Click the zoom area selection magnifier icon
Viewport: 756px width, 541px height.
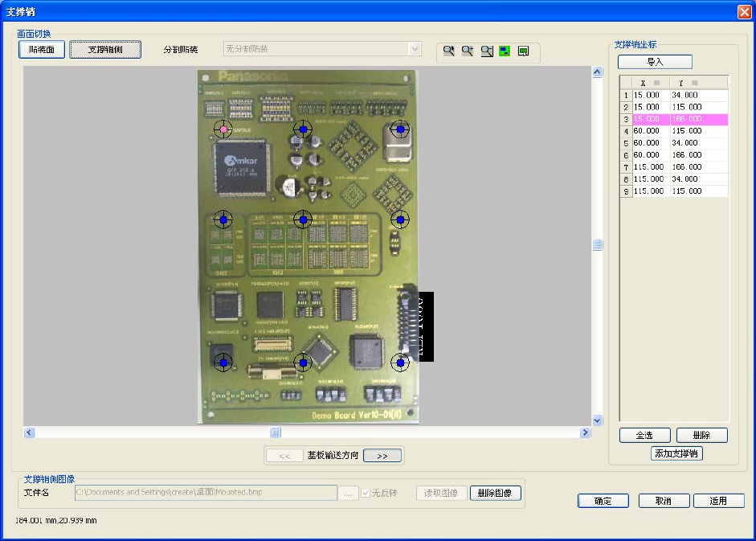(449, 51)
